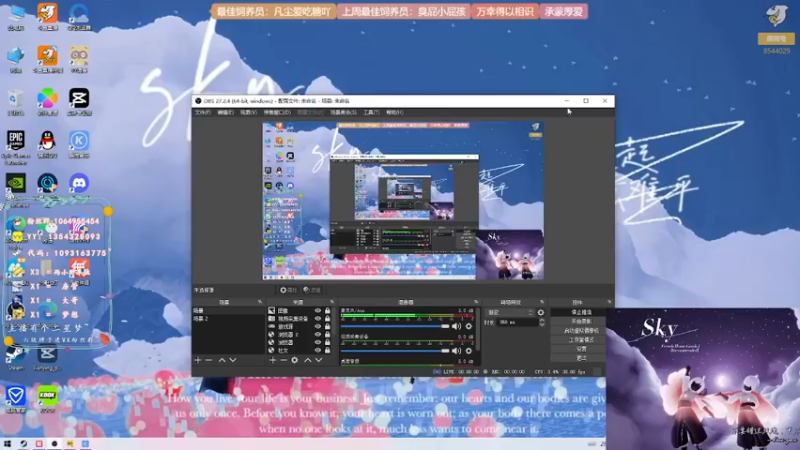Move the selected source up
Image resolution: width=800 pixels, height=450 pixels.
(x=308, y=360)
